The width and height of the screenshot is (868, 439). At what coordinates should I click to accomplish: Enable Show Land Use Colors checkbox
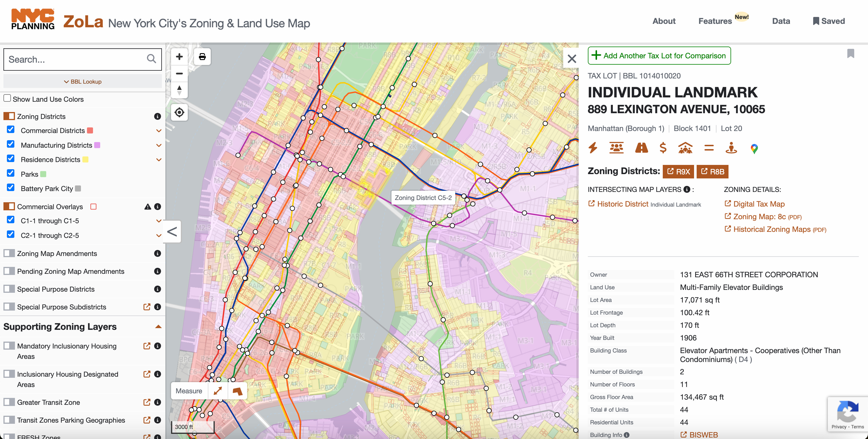click(7, 99)
